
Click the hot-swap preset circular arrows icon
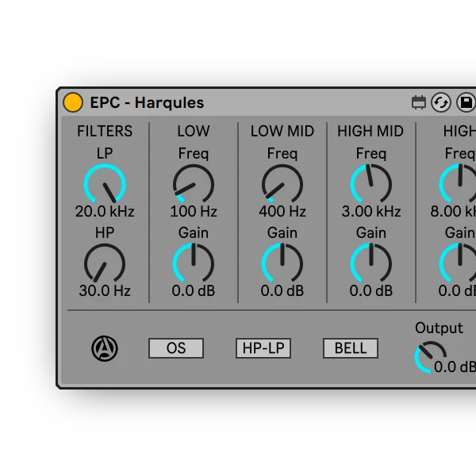(441, 102)
